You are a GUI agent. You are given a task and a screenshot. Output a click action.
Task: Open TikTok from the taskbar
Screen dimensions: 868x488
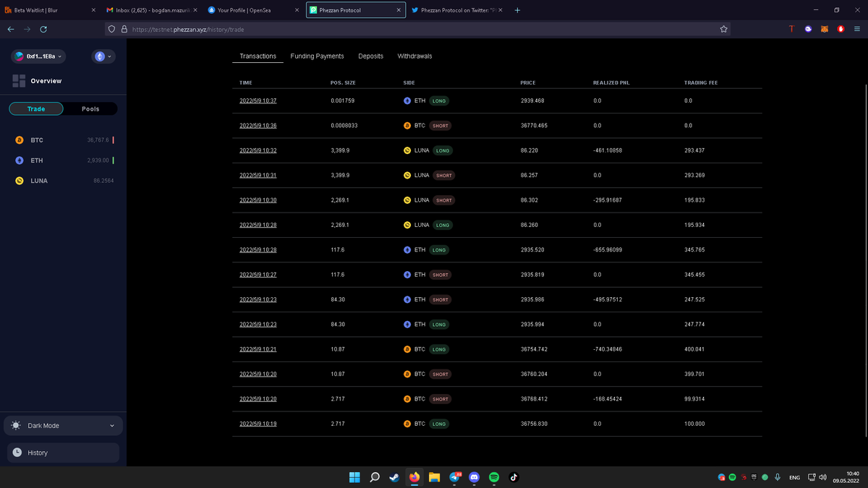(514, 477)
